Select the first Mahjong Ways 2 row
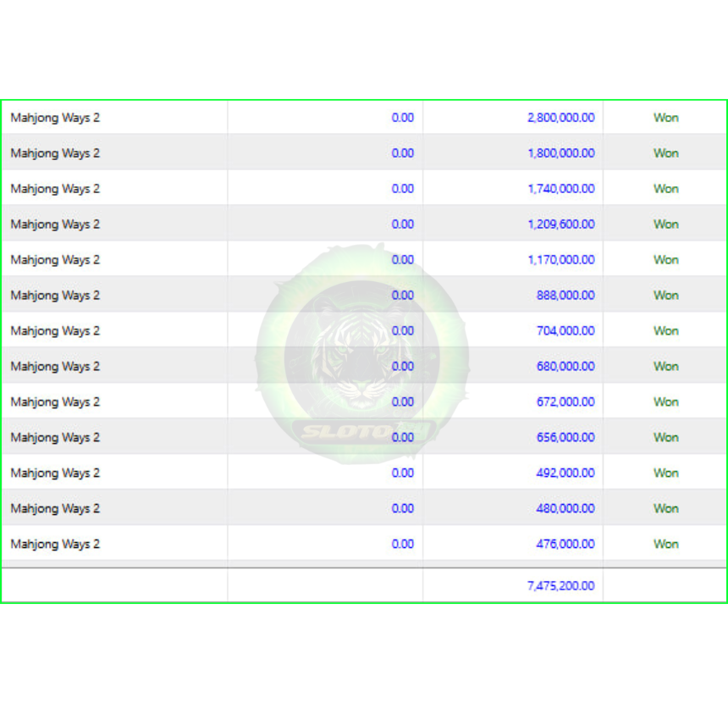This screenshot has width=728, height=703. pyautogui.click(x=364, y=118)
